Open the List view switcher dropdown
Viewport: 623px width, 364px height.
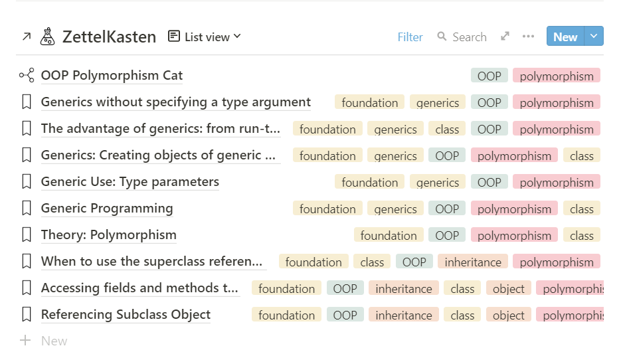205,37
